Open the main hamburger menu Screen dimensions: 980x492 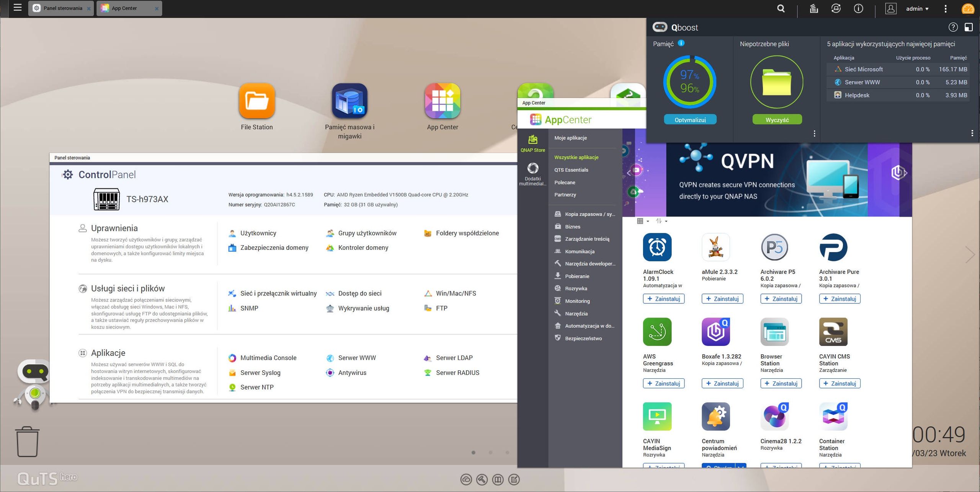(x=18, y=8)
